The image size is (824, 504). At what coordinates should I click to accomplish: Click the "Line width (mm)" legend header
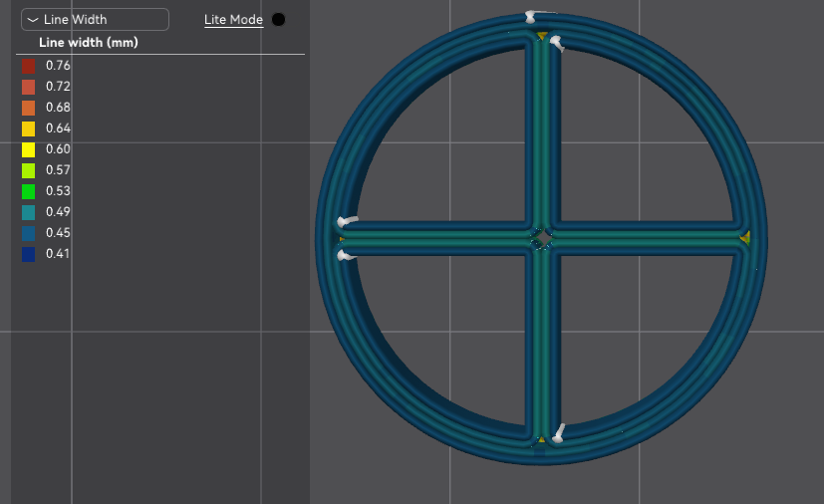[x=88, y=43]
